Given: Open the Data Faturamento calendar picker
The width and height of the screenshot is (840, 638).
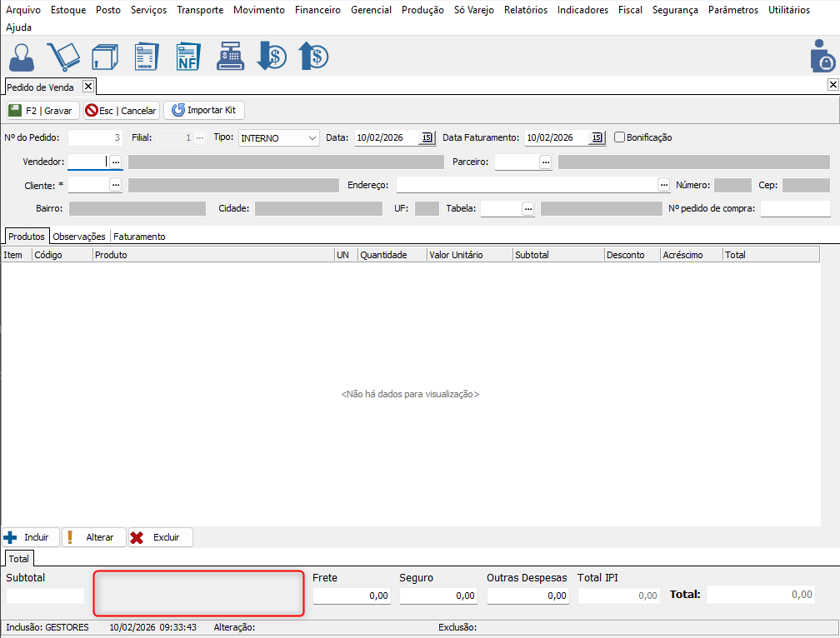Looking at the screenshot, I should [x=597, y=138].
